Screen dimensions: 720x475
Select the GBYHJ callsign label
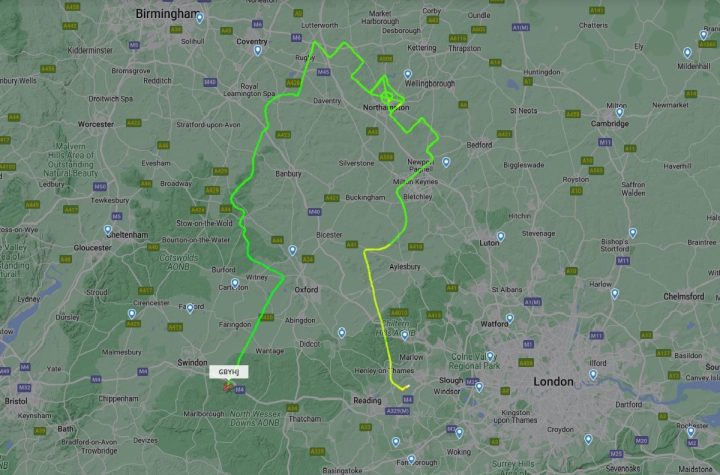tap(229, 372)
